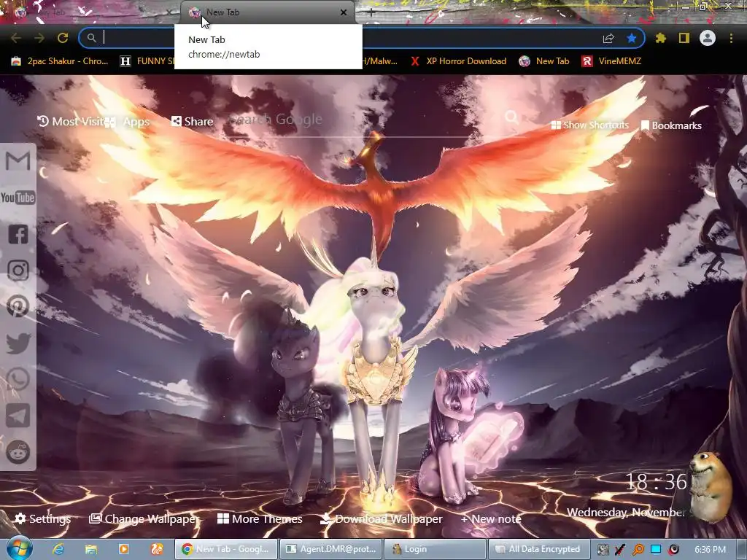
Task: Launch Internet Explorer from the taskbar
Action: point(58,549)
